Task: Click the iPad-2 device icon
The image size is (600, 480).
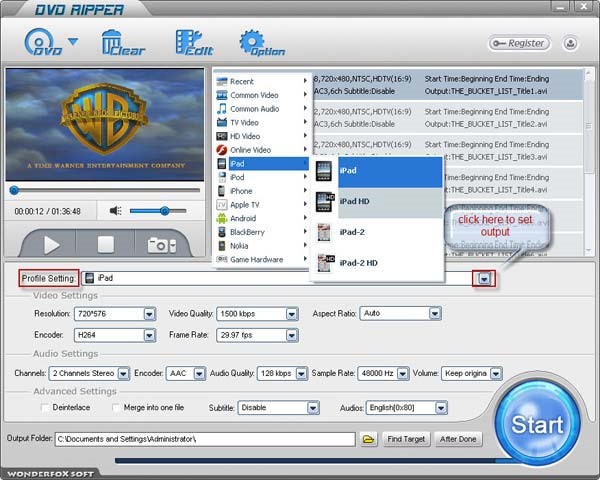Action: click(324, 232)
